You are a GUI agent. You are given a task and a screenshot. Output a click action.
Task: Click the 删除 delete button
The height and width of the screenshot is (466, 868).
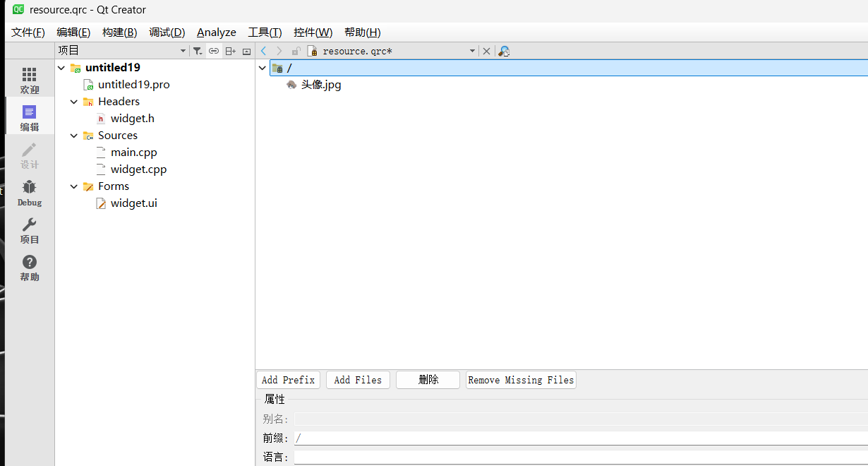coord(428,380)
